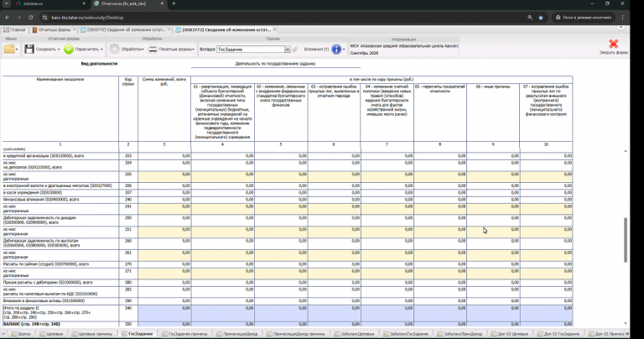Click the gear Обработки icon
Image resolution: width=644 pixels, height=339 pixels.
114,49
